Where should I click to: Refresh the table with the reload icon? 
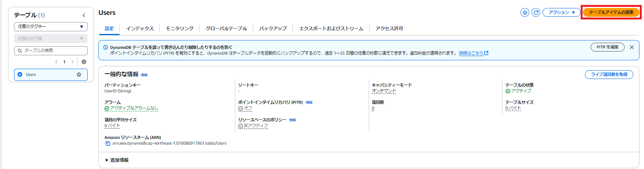click(536, 13)
